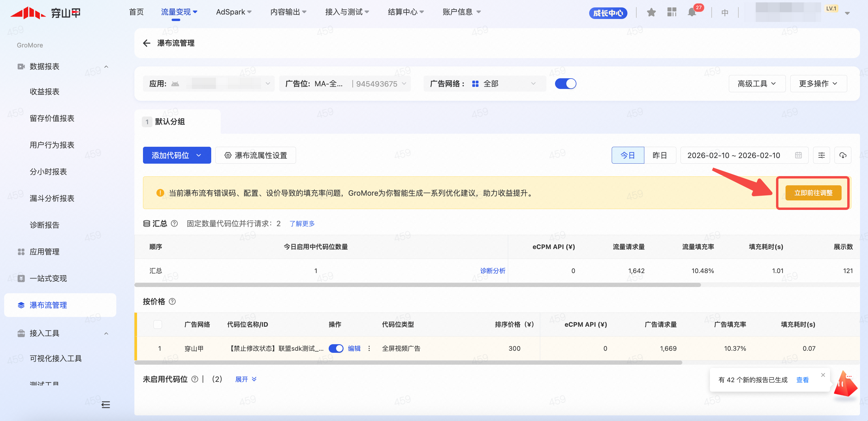Click the three-dot more icon in 穿山甲 row
This screenshot has width=868, height=421.
point(369,348)
